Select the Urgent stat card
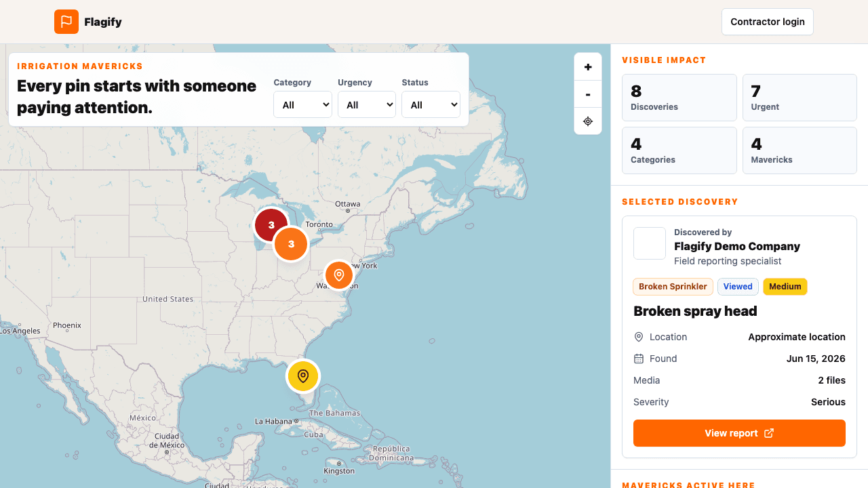The image size is (868, 488). point(800,98)
